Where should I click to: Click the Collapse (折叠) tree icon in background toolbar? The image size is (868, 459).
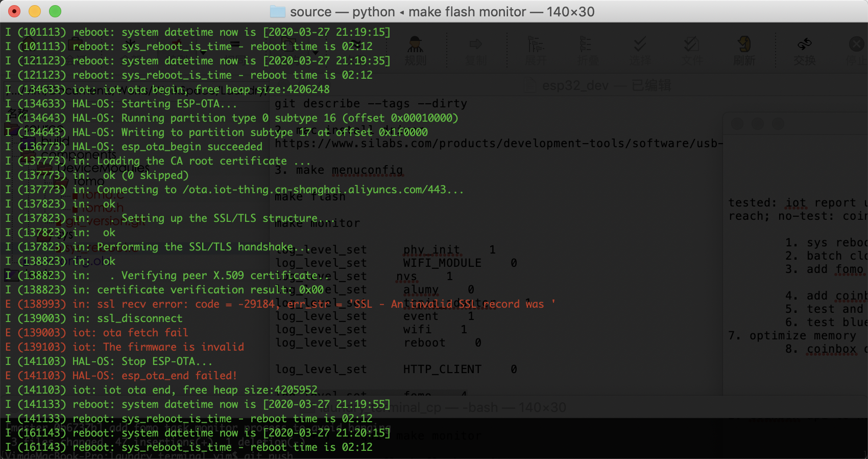coord(586,44)
